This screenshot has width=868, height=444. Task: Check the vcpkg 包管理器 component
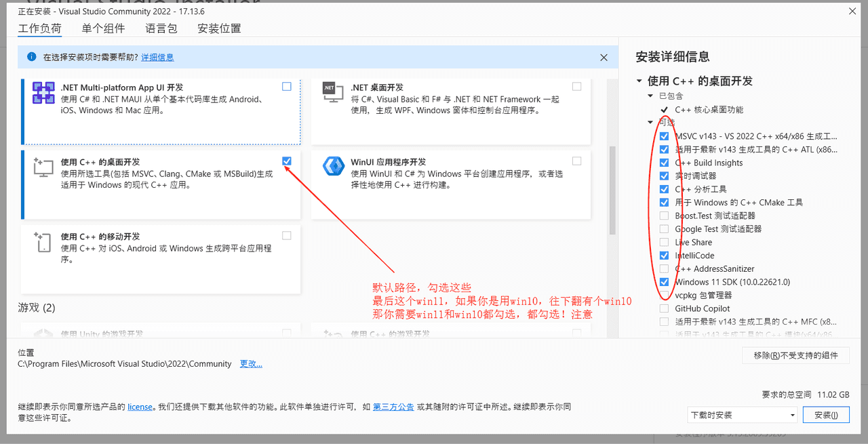[663, 295]
